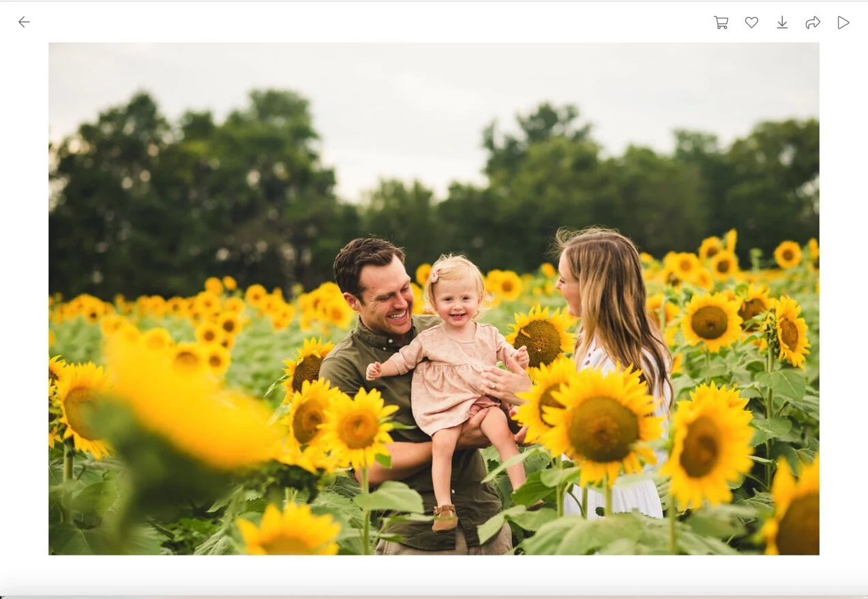Screen dimensions: 868x599
Task: Open the sunflower field family photo
Action: click(x=434, y=298)
